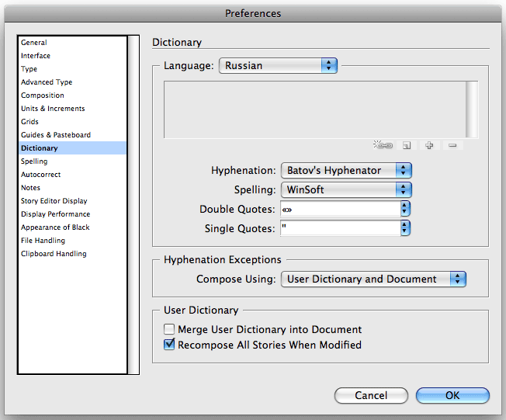Open the Autocorrect preferences category

[x=40, y=175]
